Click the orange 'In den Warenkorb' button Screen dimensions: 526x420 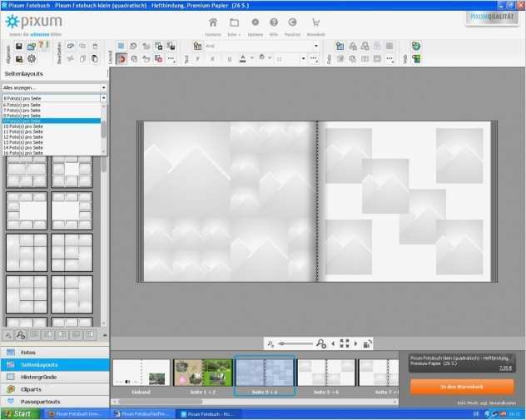462,388
